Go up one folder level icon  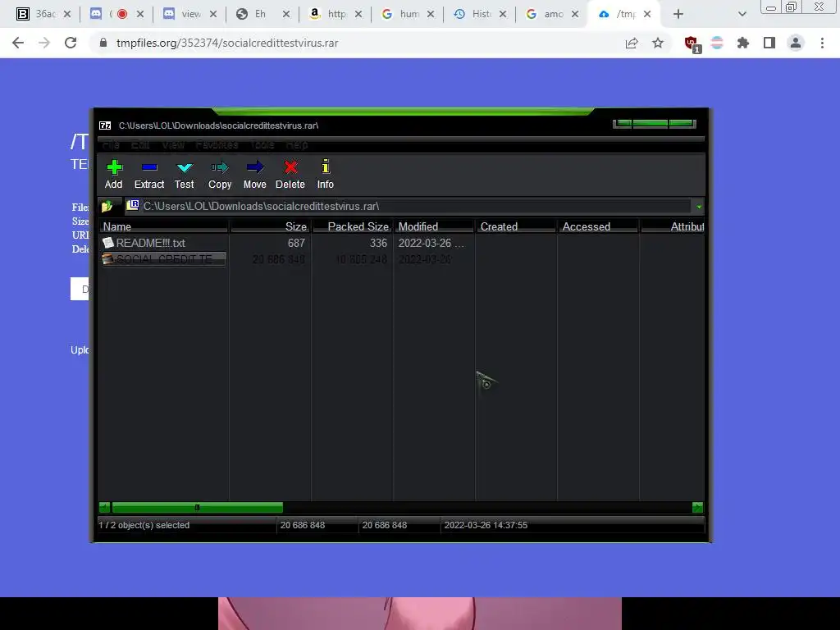click(107, 206)
